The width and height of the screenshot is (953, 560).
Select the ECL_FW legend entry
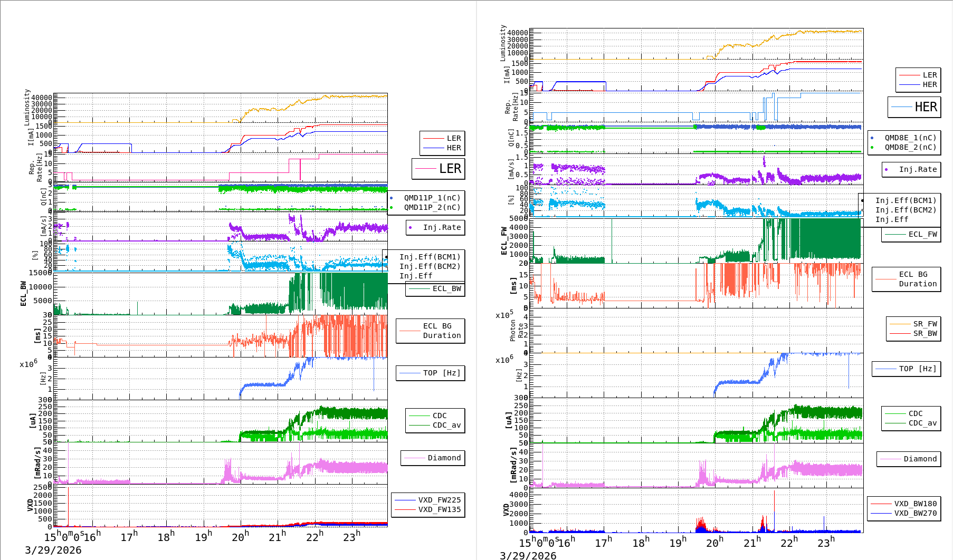pyautogui.click(x=922, y=234)
